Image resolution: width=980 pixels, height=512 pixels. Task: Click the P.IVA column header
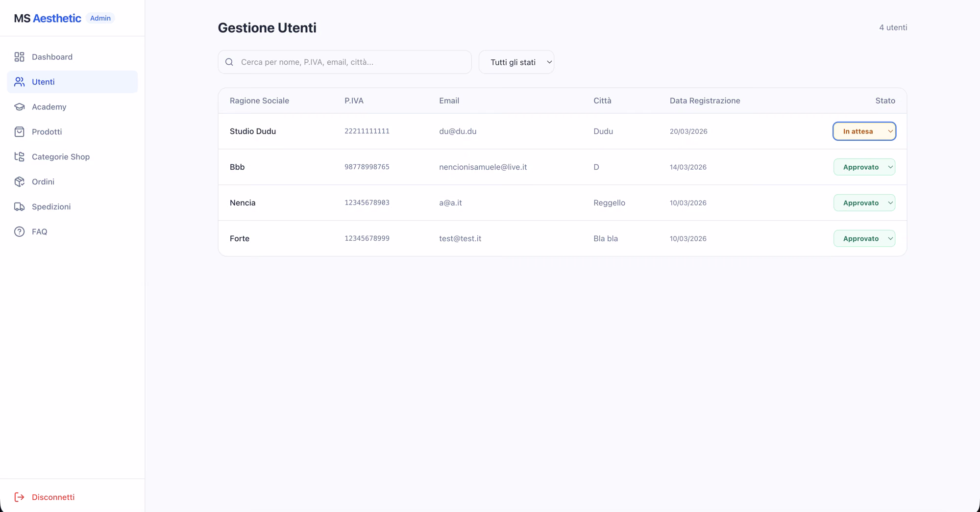pos(354,101)
